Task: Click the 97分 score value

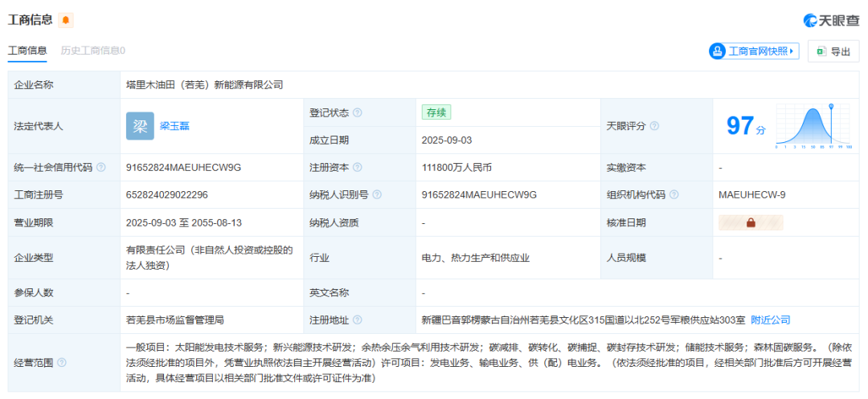Action: pos(746,126)
